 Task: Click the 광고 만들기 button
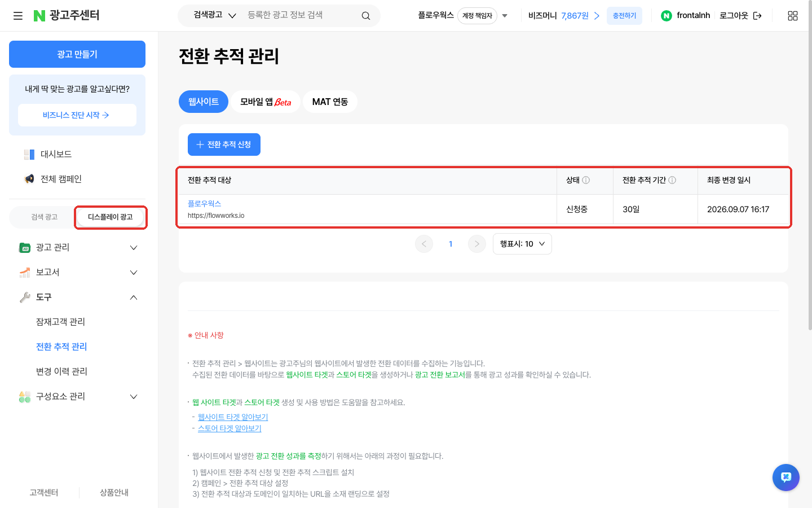click(x=77, y=54)
